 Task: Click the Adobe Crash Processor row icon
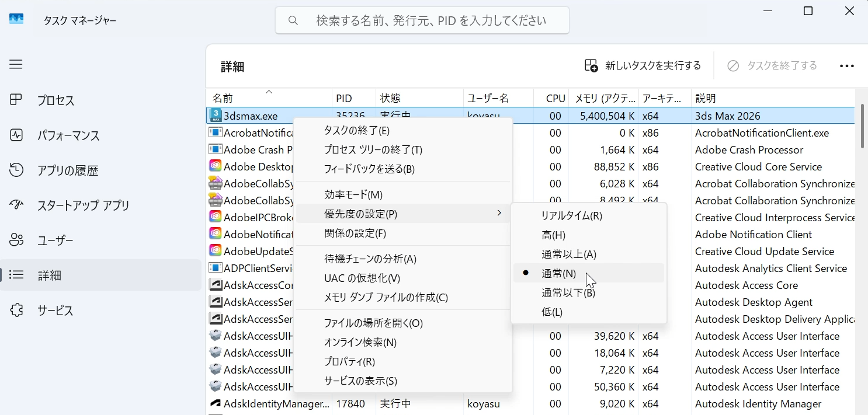click(216, 149)
